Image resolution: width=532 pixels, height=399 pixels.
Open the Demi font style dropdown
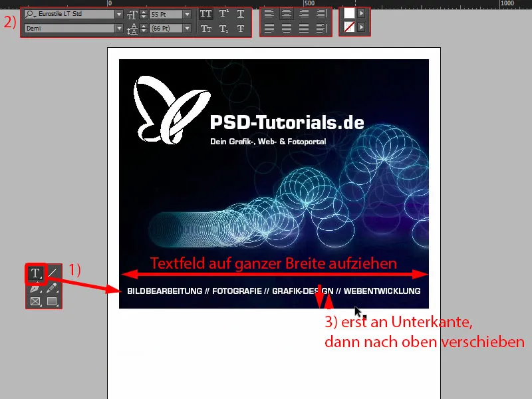[x=119, y=29]
